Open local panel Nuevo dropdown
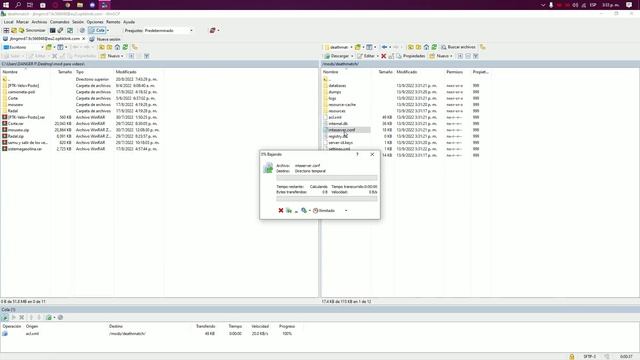Image resolution: width=640 pixels, height=360 pixels. pos(112,56)
